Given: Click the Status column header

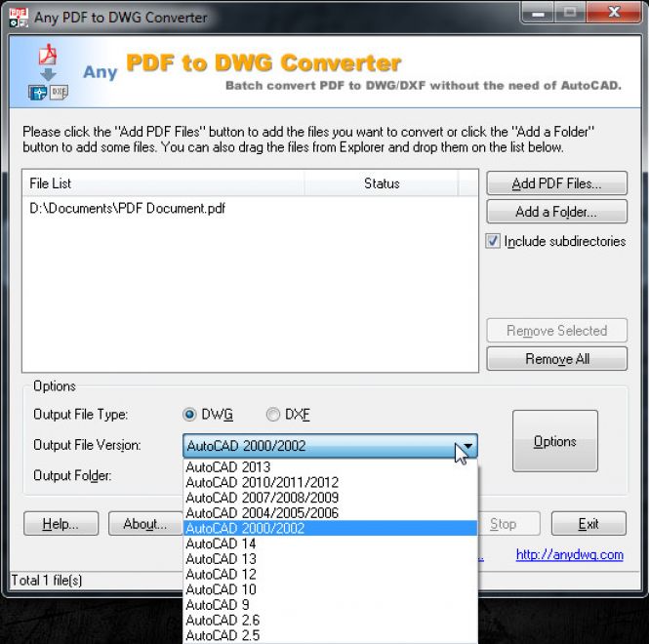Looking at the screenshot, I should (382, 183).
